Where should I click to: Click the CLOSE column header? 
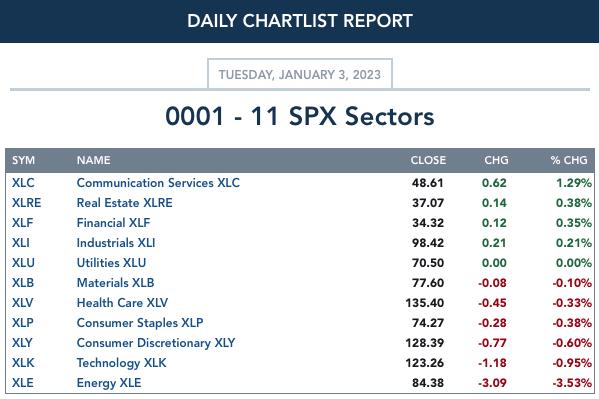click(x=428, y=160)
